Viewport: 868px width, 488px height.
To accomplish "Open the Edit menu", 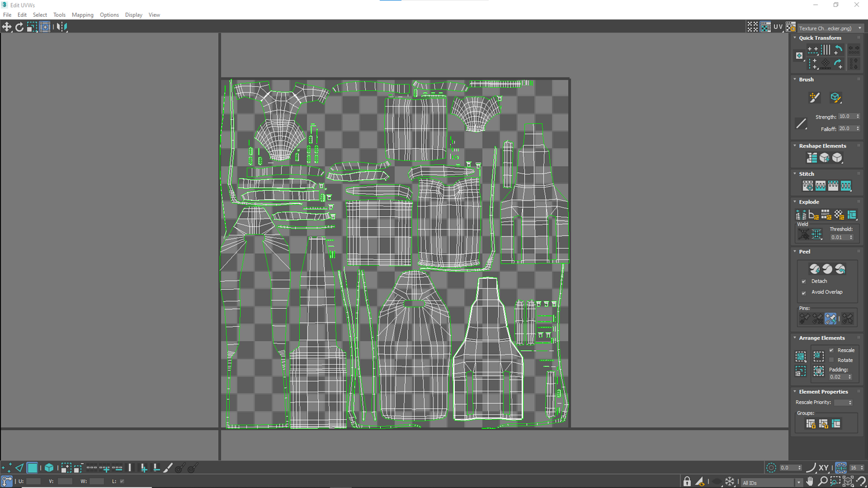I will (x=22, y=15).
